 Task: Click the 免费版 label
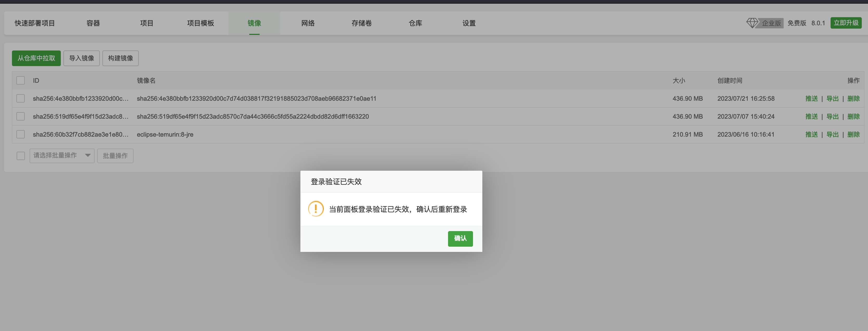point(797,23)
